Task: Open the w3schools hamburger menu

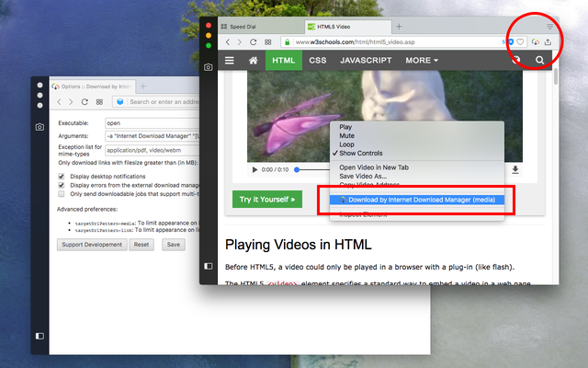Action: pyautogui.click(x=230, y=61)
